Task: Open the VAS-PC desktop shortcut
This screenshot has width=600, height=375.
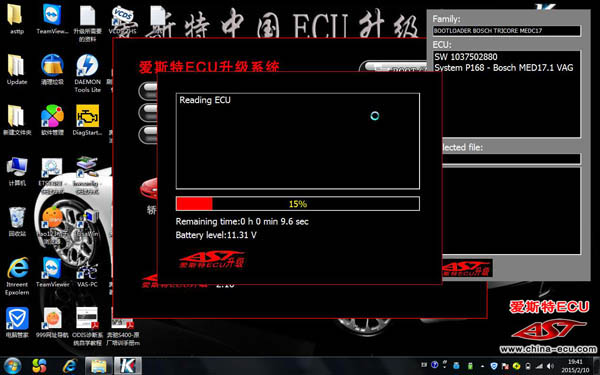Action: pos(87,274)
